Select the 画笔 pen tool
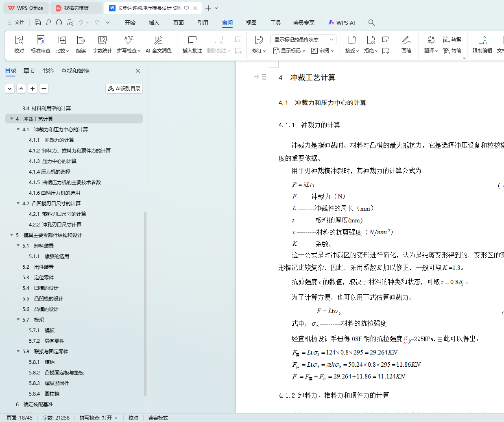The width and height of the screenshot is (504, 422). [406, 44]
